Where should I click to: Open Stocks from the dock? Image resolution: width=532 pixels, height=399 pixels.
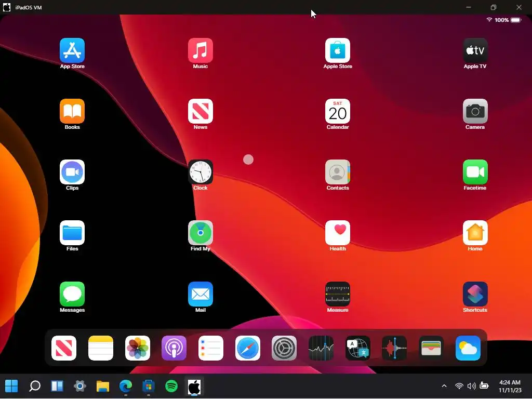[321, 348]
